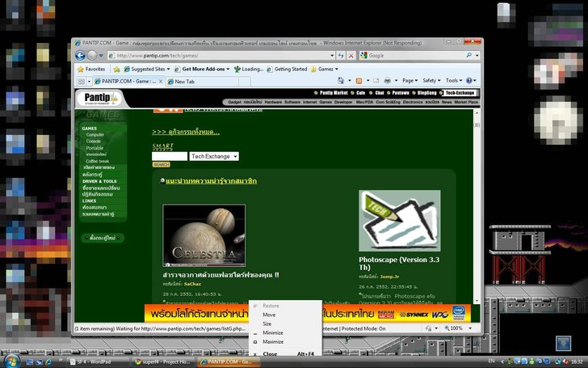This screenshot has width=588, height=368.
Task: Click the yellow SEARCH button
Action: 162,164
